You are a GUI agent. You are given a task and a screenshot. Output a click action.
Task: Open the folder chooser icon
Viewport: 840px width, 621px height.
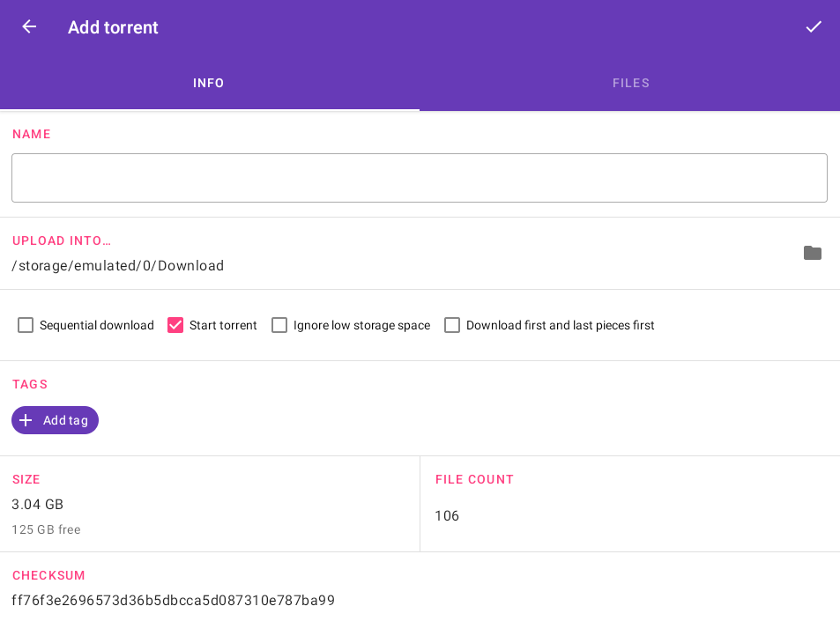(812, 254)
